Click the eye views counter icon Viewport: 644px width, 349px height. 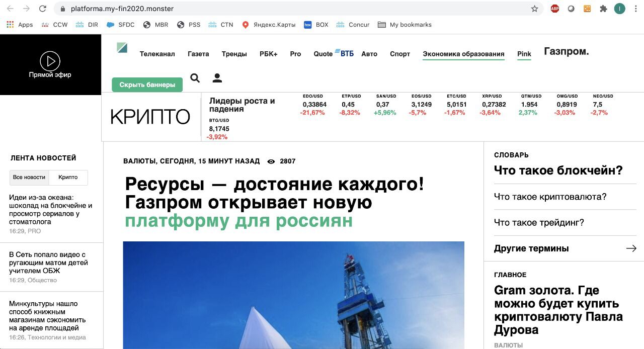271,161
